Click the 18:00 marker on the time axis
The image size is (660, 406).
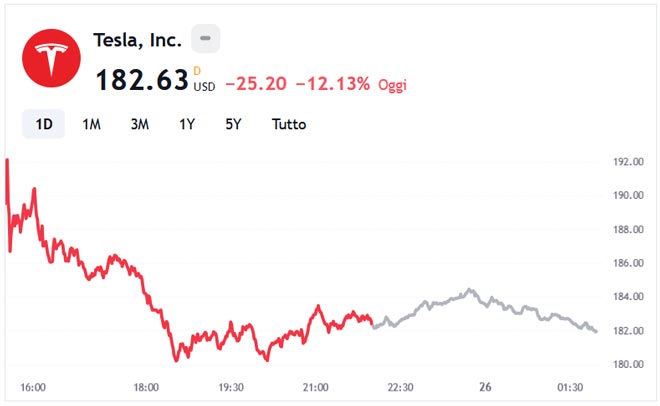coord(146,387)
